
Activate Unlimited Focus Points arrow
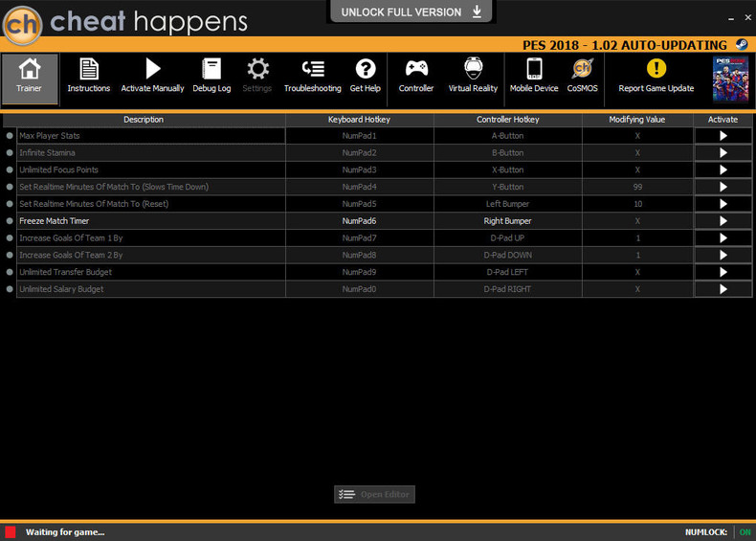click(x=723, y=169)
